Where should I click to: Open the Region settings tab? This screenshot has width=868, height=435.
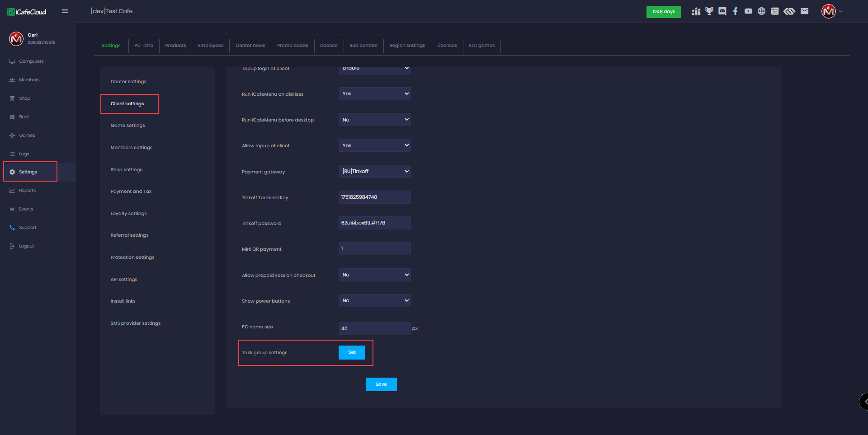pos(407,46)
